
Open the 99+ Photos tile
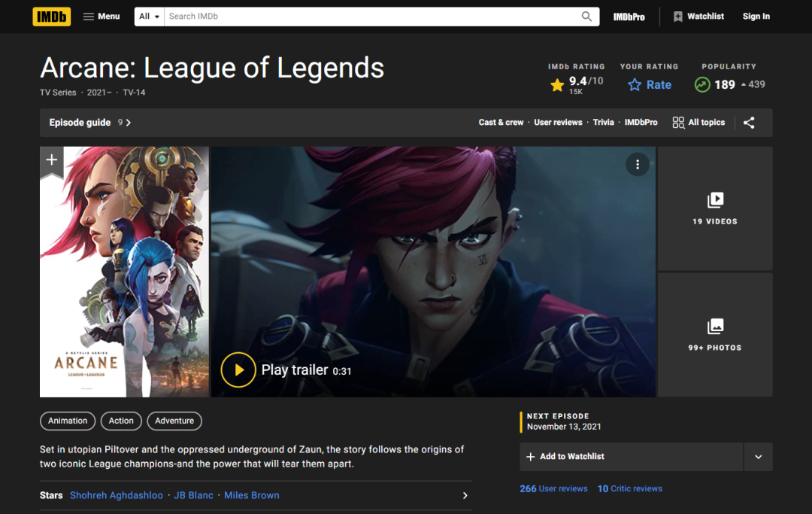click(715, 335)
